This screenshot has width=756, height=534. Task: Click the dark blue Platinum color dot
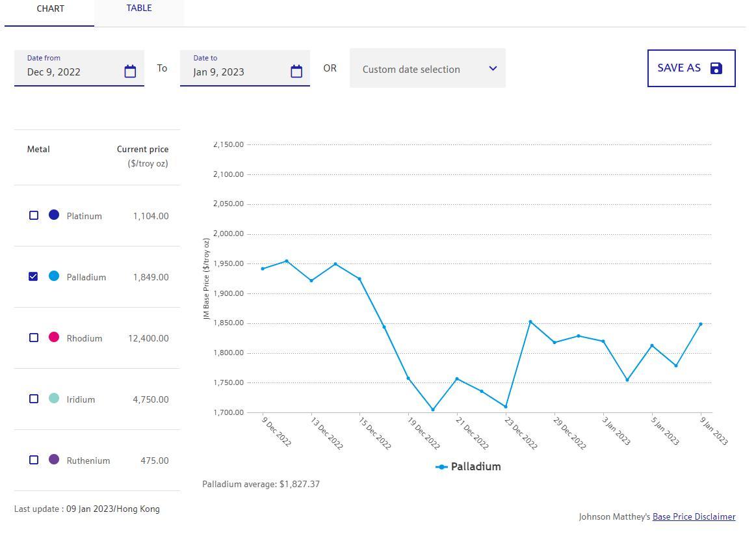[x=54, y=215]
